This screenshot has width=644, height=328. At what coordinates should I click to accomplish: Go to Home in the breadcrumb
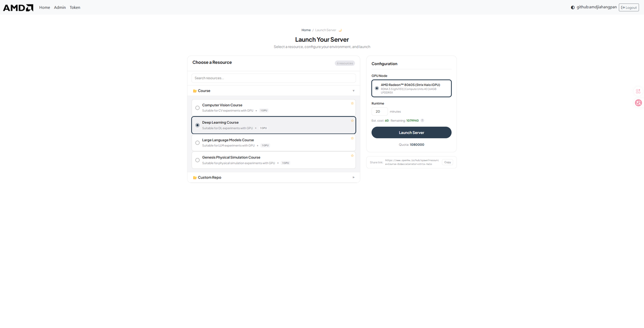(306, 30)
